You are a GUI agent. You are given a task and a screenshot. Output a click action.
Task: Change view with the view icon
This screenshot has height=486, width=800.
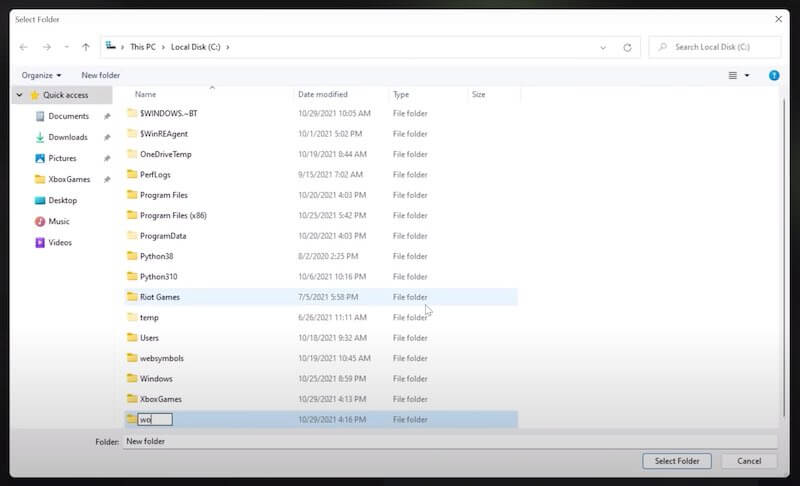pyautogui.click(x=733, y=75)
